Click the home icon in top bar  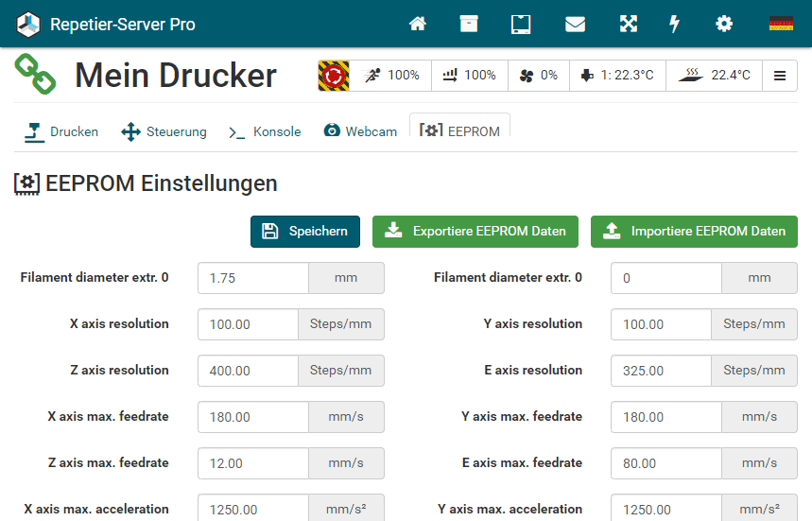click(418, 25)
